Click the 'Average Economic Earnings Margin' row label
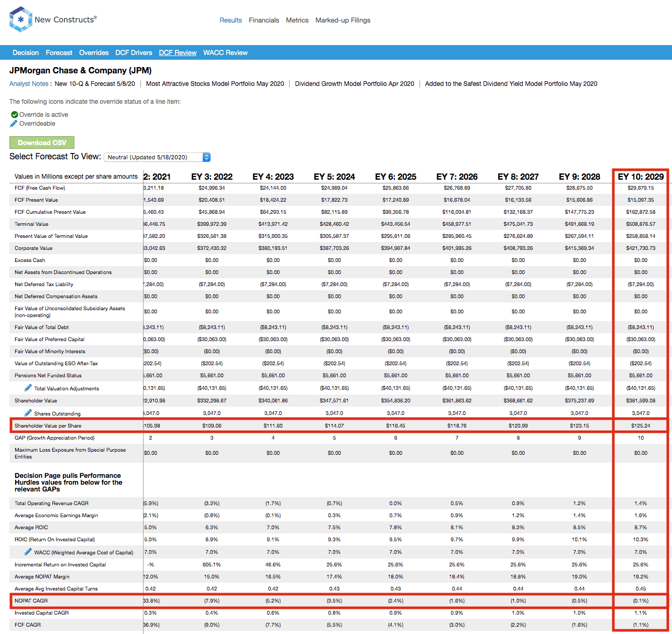The height and width of the screenshot is (634, 672). pos(57,516)
